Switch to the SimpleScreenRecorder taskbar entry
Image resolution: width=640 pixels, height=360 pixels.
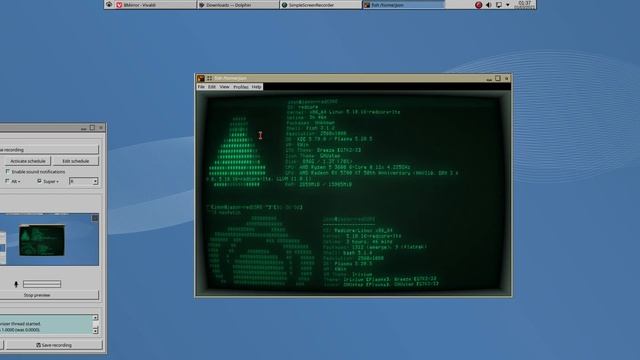(321, 5)
